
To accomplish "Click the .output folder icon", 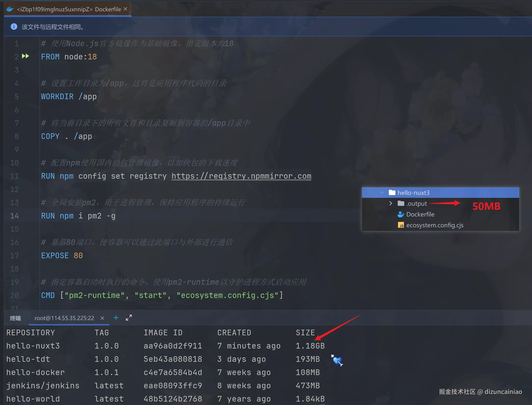I will tap(401, 203).
